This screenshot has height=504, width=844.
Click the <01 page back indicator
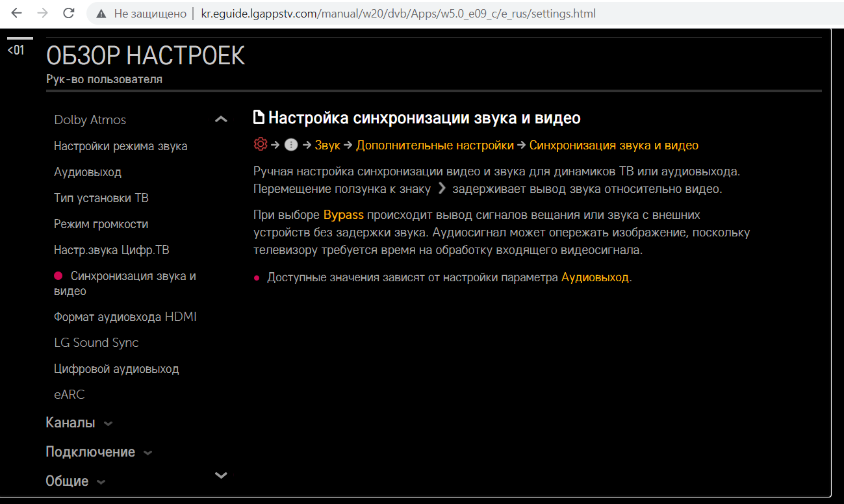coord(16,50)
